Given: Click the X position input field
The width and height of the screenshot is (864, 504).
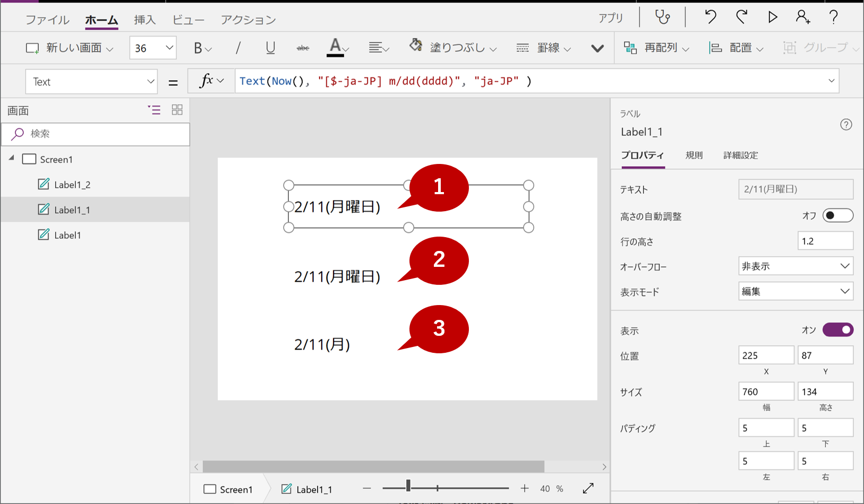Looking at the screenshot, I should (766, 354).
